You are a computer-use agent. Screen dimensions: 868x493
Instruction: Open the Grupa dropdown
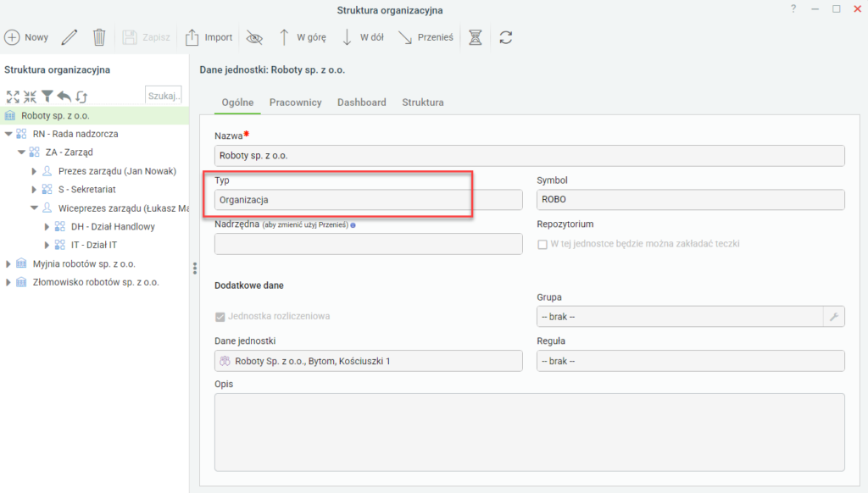(x=680, y=317)
